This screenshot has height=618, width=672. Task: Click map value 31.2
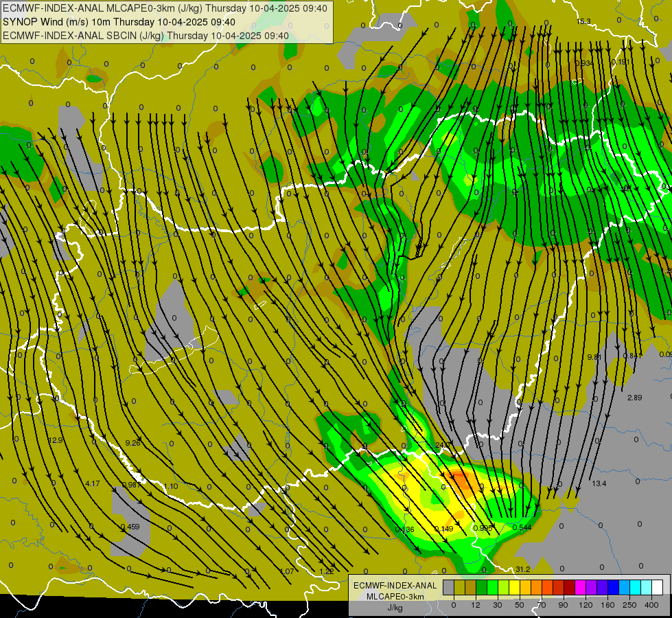pos(523,569)
